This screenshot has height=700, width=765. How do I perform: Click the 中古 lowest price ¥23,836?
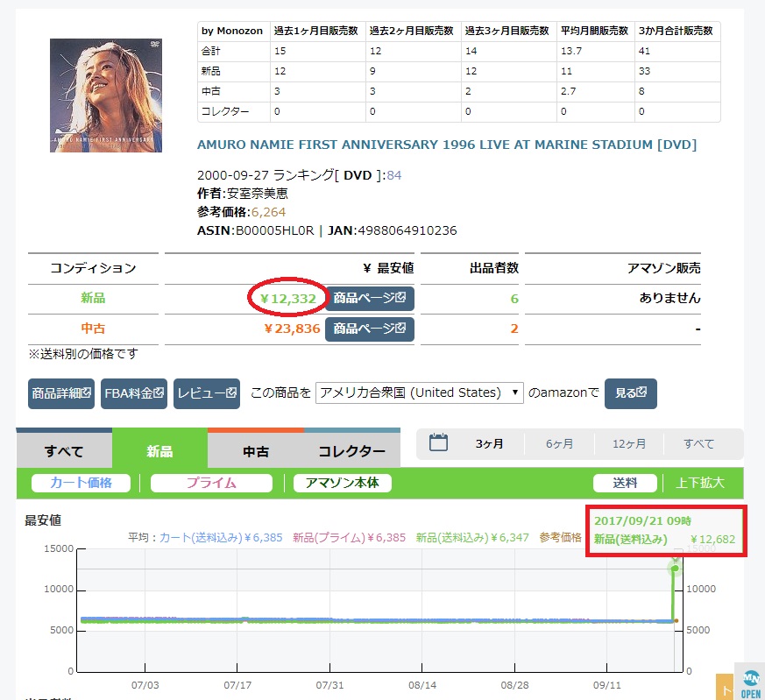click(x=292, y=329)
